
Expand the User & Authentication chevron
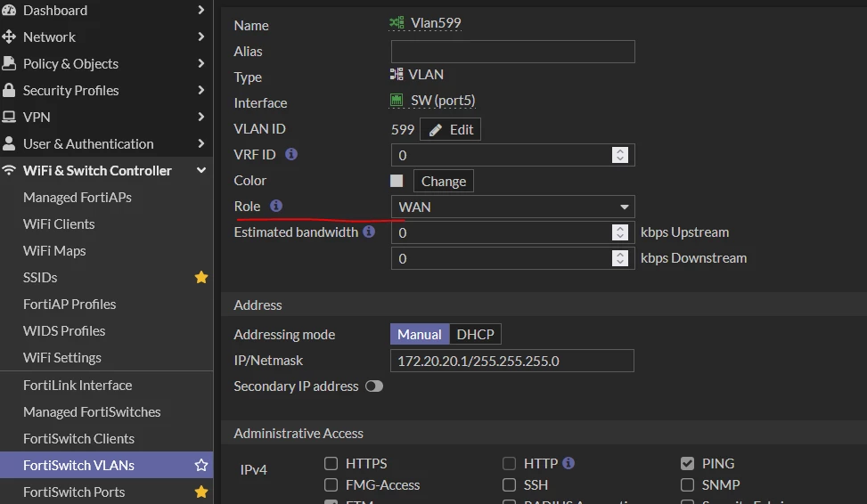click(x=200, y=143)
